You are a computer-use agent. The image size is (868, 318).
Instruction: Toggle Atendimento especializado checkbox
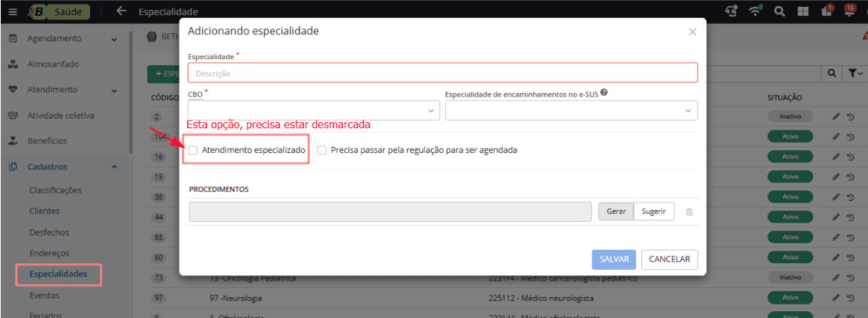[x=193, y=150]
